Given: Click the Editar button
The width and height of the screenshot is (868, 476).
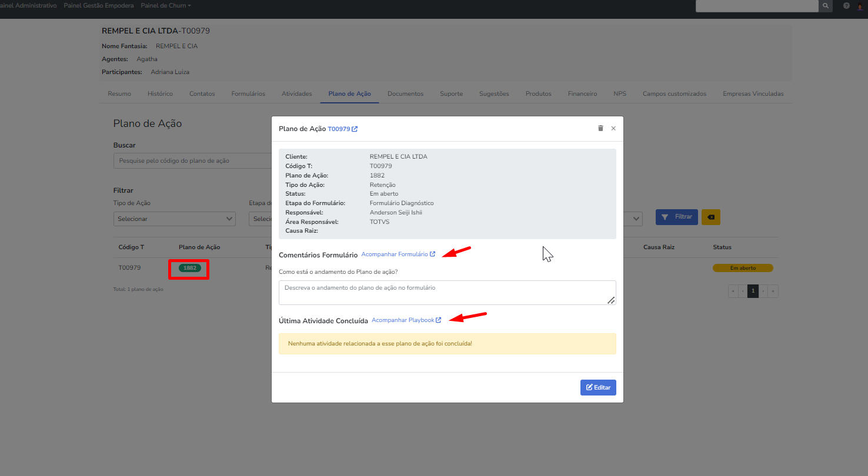Looking at the screenshot, I should [597, 388].
